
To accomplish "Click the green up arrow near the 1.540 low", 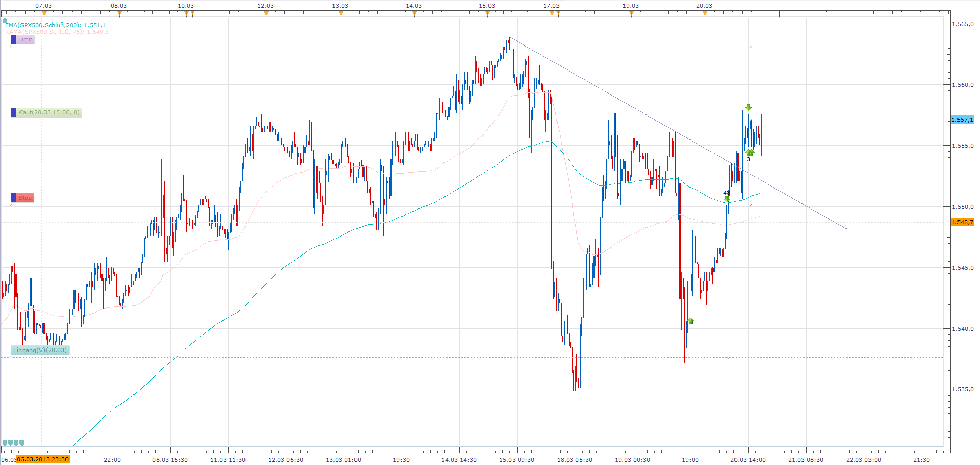I will [691, 321].
